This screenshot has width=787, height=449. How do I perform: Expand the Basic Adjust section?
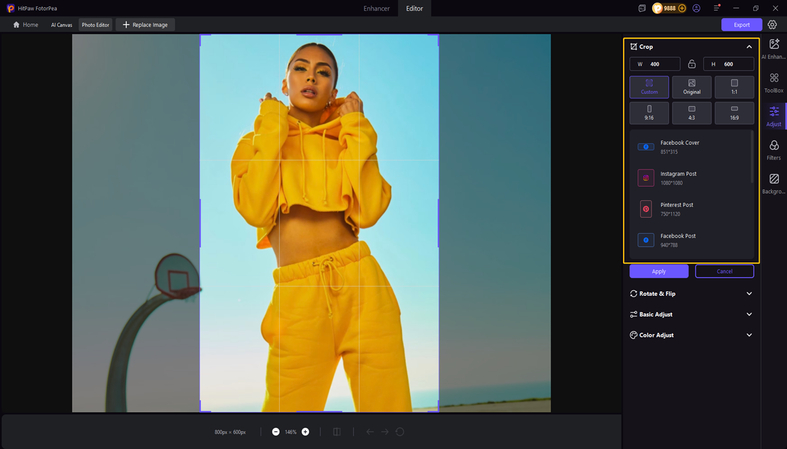pyautogui.click(x=749, y=314)
